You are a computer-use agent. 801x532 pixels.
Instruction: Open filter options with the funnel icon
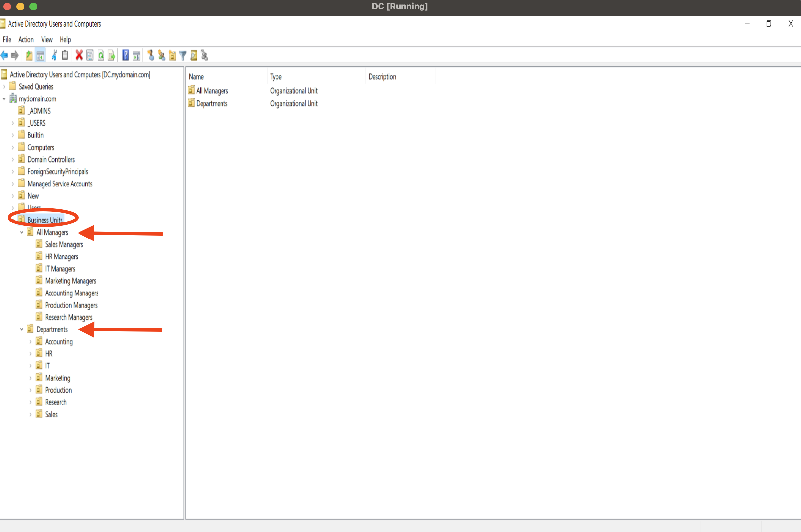point(183,55)
